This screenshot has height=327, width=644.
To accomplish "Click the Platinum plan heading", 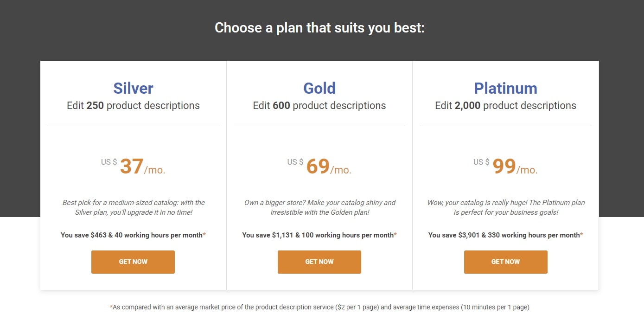I will tap(505, 88).
